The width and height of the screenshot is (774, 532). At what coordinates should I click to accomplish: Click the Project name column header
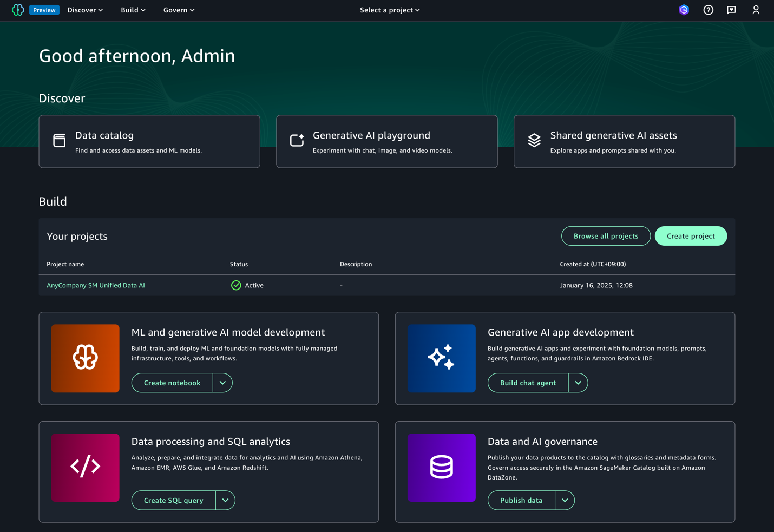65,264
